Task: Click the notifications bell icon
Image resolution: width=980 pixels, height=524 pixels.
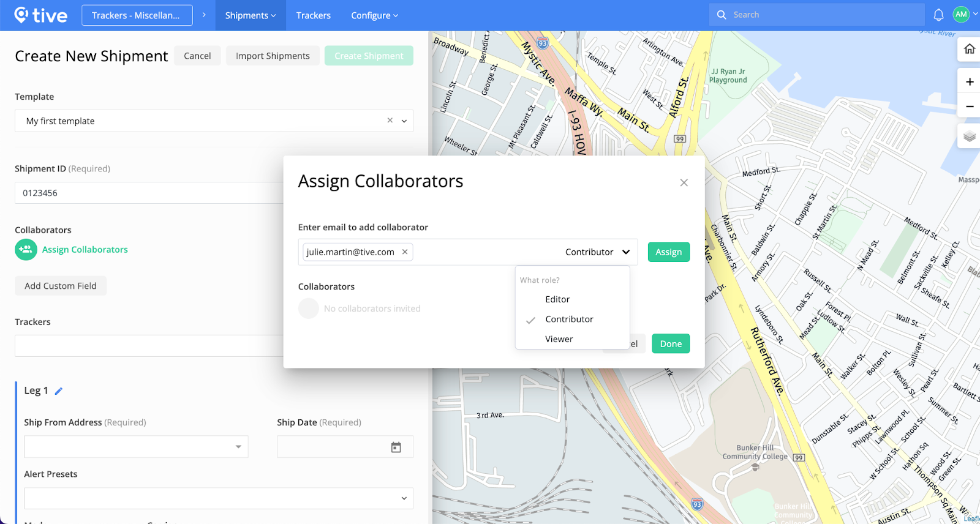Action: (938, 15)
